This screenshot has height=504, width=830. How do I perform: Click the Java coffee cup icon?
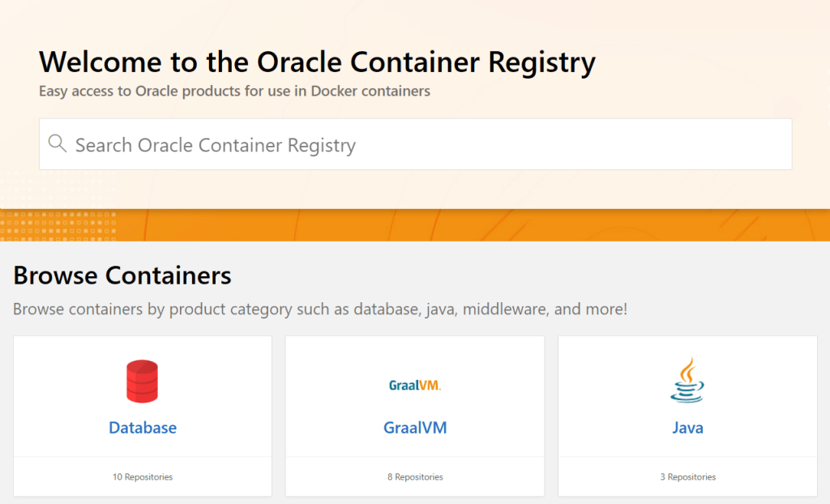(687, 381)
